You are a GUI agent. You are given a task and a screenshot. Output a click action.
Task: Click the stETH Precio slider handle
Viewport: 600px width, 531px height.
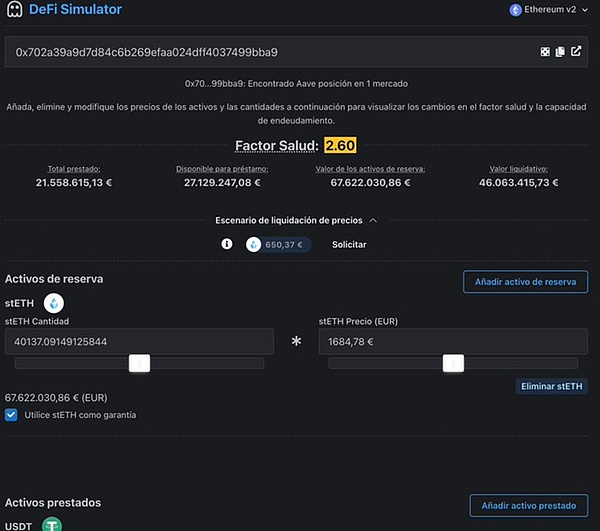pyautogui.click(x=453, y=363)
